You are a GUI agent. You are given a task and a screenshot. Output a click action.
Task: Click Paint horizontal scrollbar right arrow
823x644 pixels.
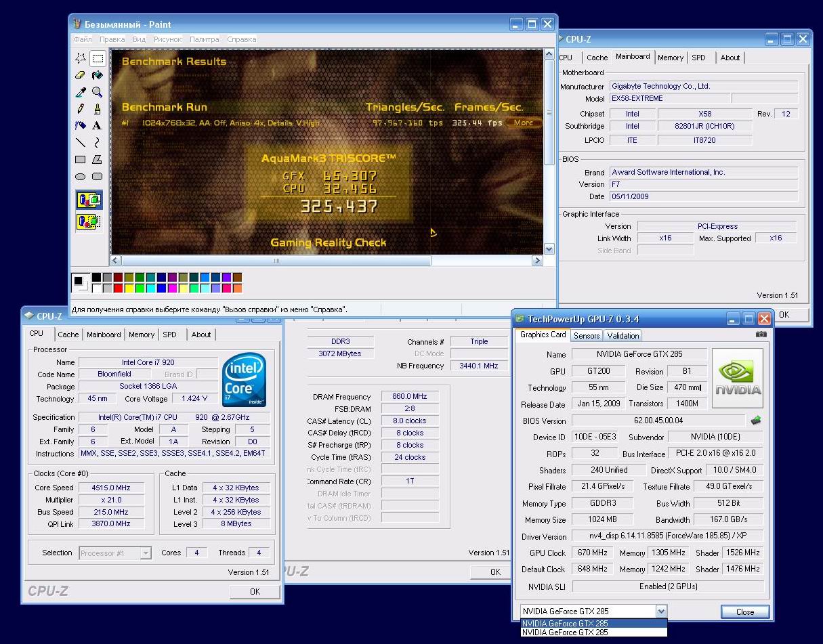click(x=538, y=261)
